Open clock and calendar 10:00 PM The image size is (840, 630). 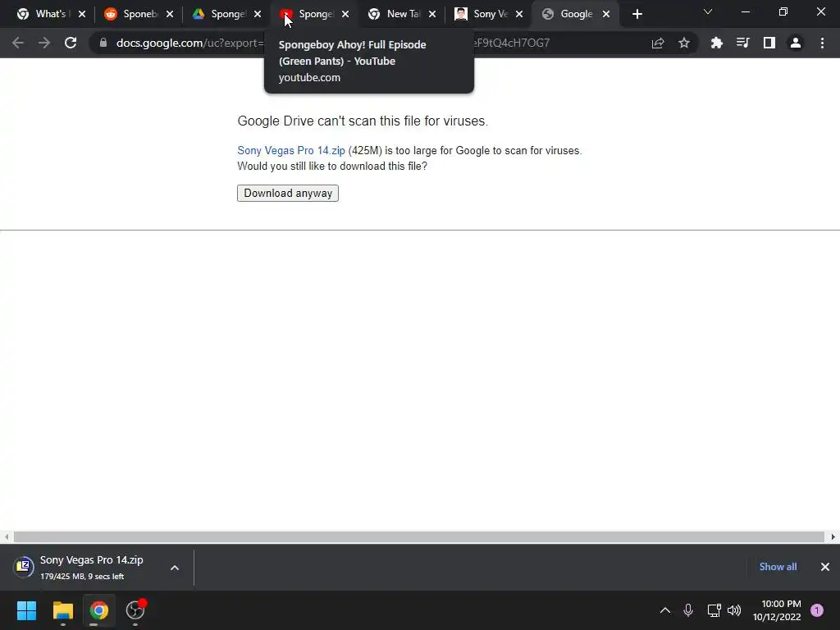click(x=777, y=610)
